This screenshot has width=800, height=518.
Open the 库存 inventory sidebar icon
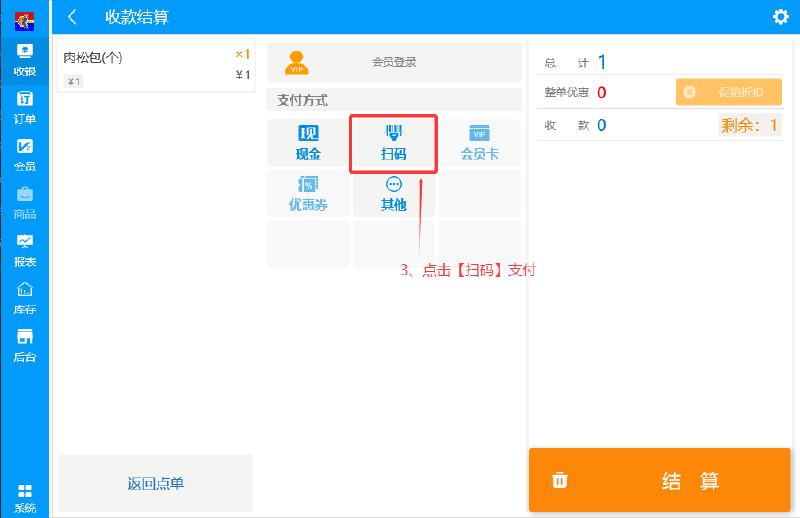pos(24,298)
